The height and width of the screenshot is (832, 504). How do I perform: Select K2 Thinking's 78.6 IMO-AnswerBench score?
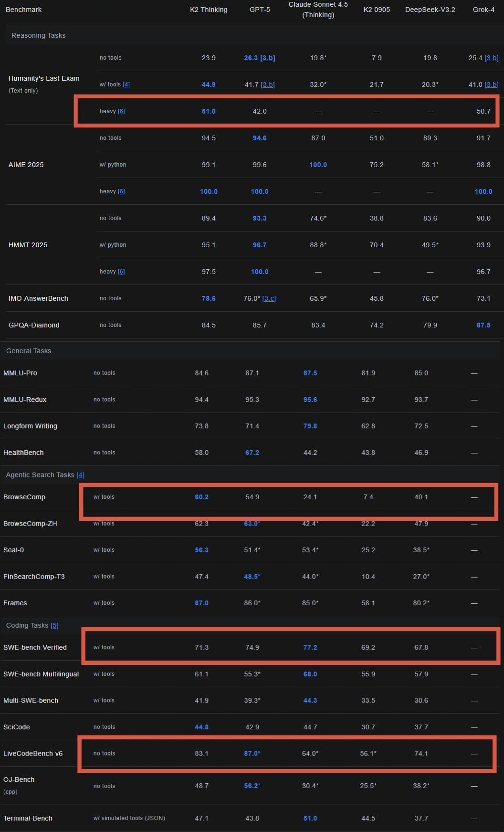click(x=209, y=298)
